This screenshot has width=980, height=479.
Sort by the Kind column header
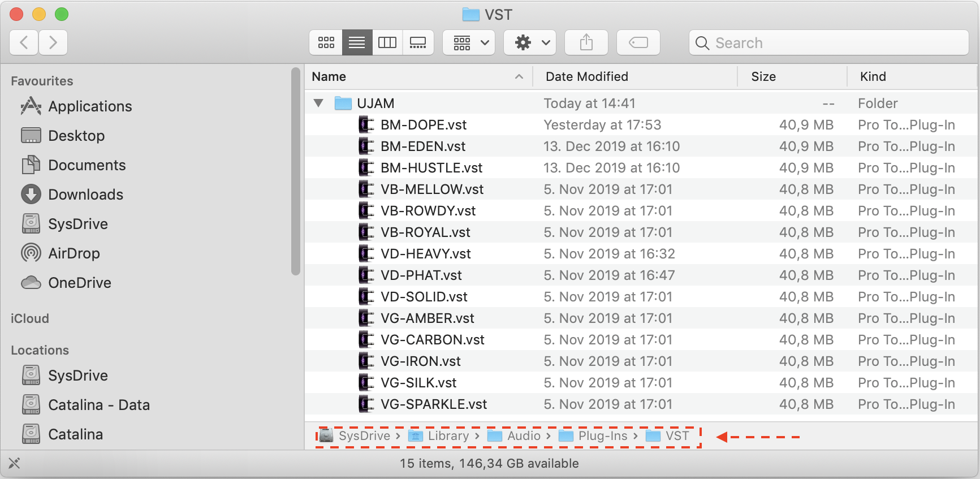tap(912, 76)
